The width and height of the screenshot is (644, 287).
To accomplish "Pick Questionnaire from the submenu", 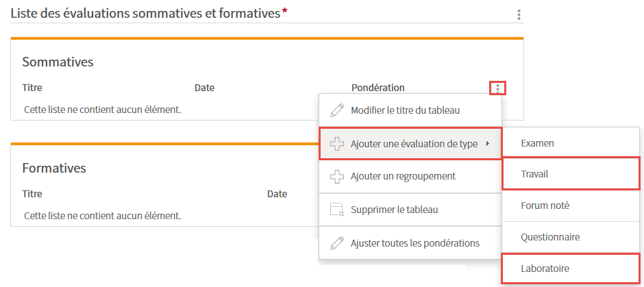I will 571,237.
